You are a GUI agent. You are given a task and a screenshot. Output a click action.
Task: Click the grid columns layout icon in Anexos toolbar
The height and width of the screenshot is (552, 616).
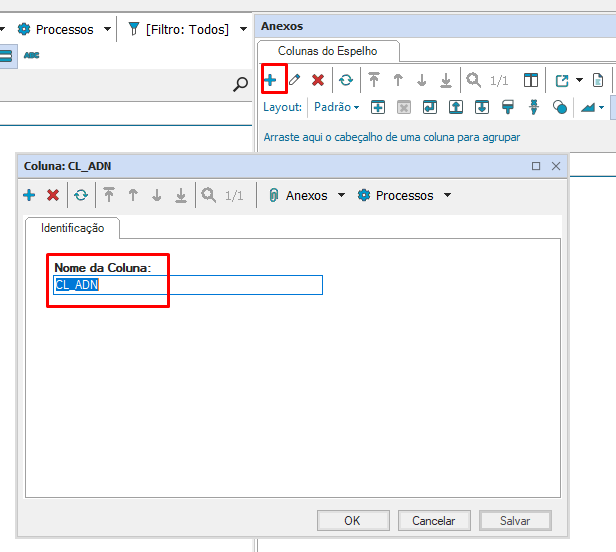click(531, 80)
